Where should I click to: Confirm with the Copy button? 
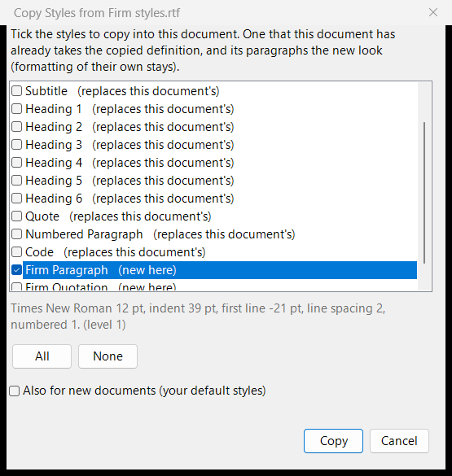(x=333, y=441)
